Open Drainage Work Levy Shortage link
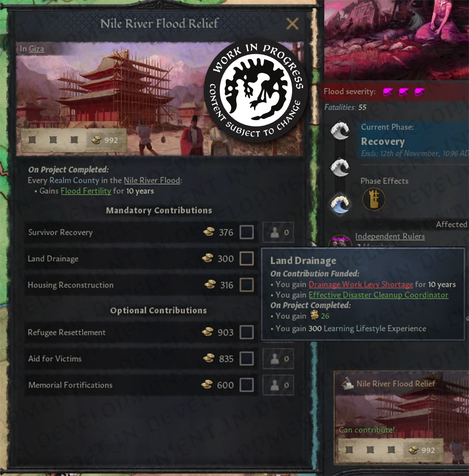 click(361, 284)
